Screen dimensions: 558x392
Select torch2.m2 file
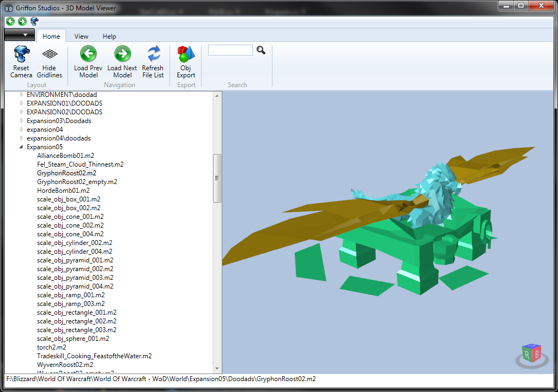click(52, 347)
